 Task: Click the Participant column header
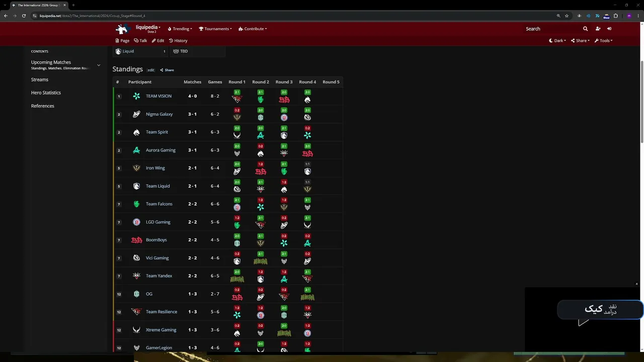[140, 82]
